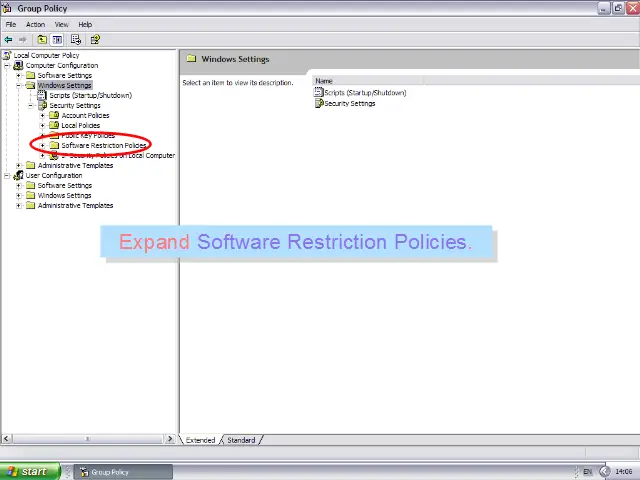The height and width of the screenshot is (480, 640).
Task: Click the Software Restriction Policies folder icon
Action: pos(54,145)
